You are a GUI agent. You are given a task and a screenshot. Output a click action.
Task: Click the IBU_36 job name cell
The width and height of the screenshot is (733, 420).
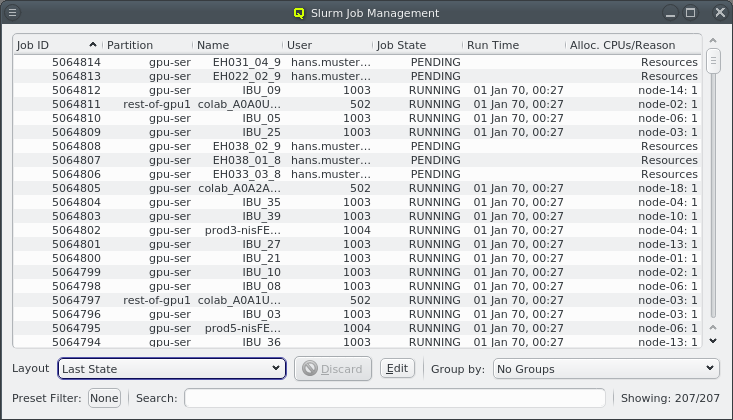(x=261, y=342)
